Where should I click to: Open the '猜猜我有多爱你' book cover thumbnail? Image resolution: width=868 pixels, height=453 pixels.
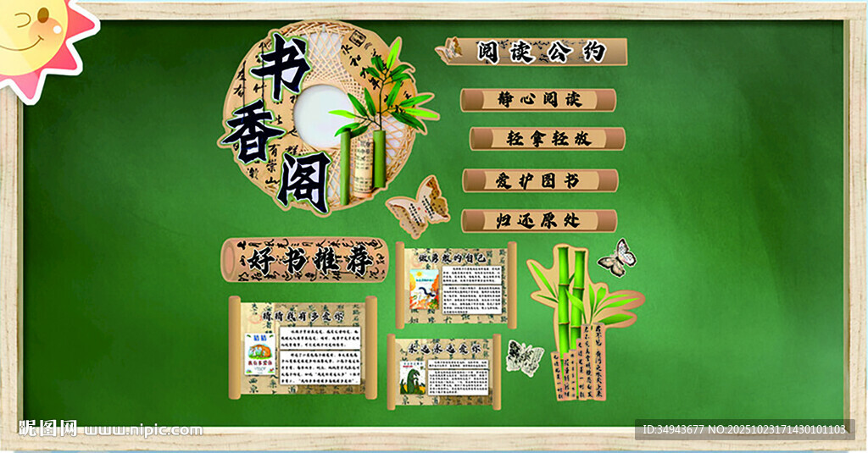point(259,354)
